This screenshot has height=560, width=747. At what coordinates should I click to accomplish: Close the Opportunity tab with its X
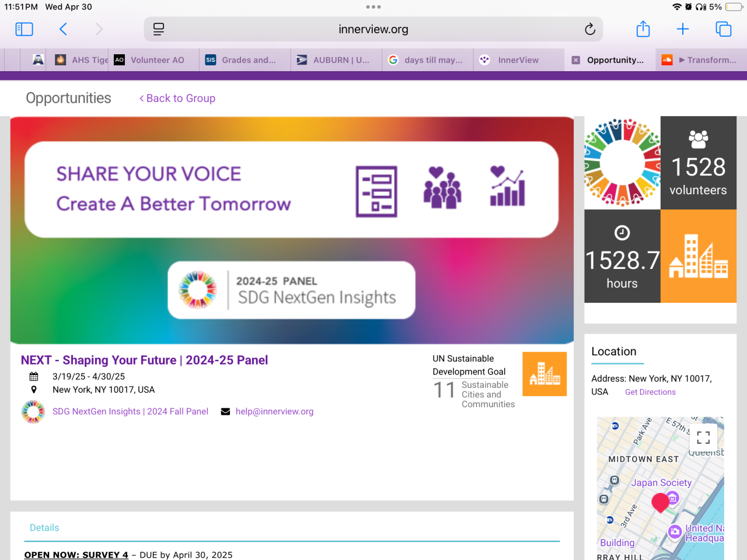[x=576, y=60]
